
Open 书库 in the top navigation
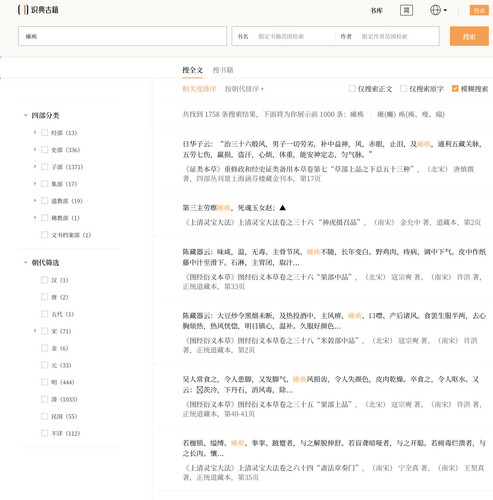pyautogui.click(x=377, y=10)
